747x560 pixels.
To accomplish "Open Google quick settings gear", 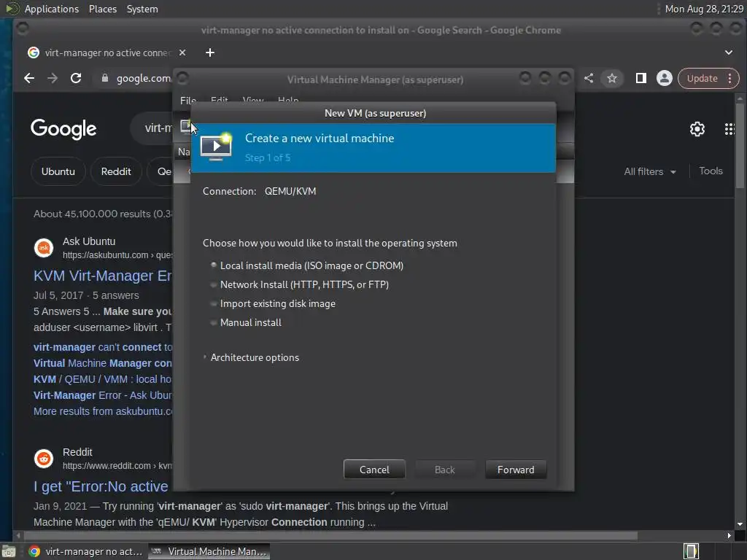I will [697, 128].
